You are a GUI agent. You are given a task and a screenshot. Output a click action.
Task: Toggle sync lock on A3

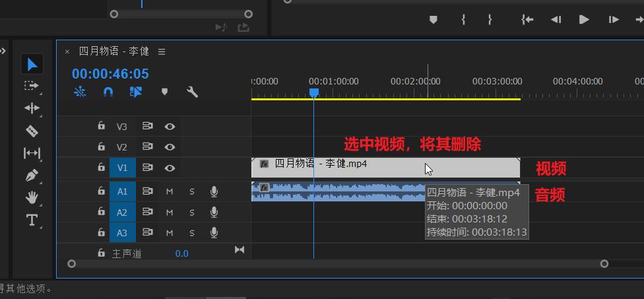click(147, 232)
